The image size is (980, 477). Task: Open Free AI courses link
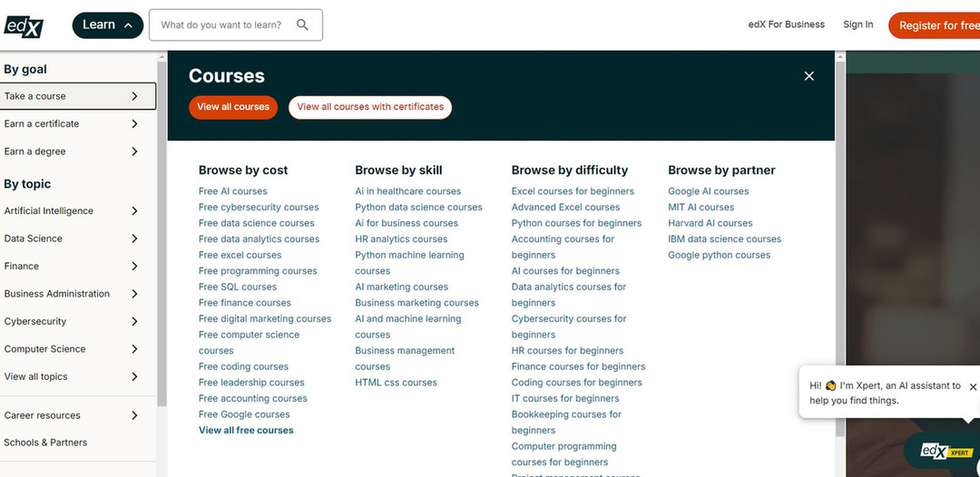tap(232, 191)
